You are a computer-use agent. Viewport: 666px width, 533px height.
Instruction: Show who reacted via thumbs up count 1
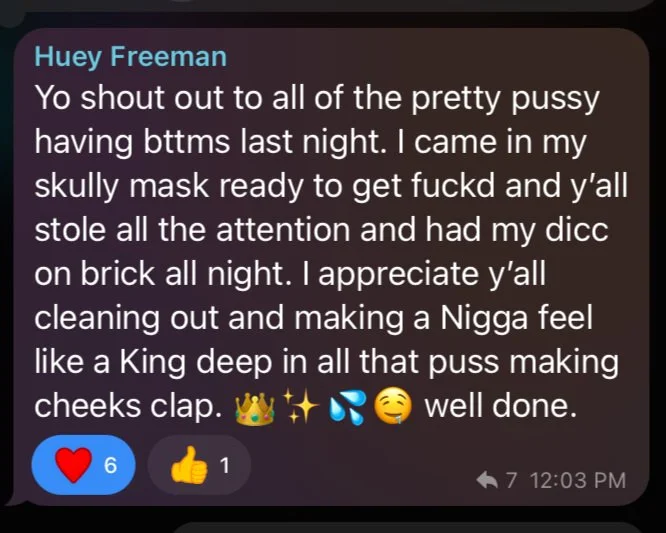[225, 465]
